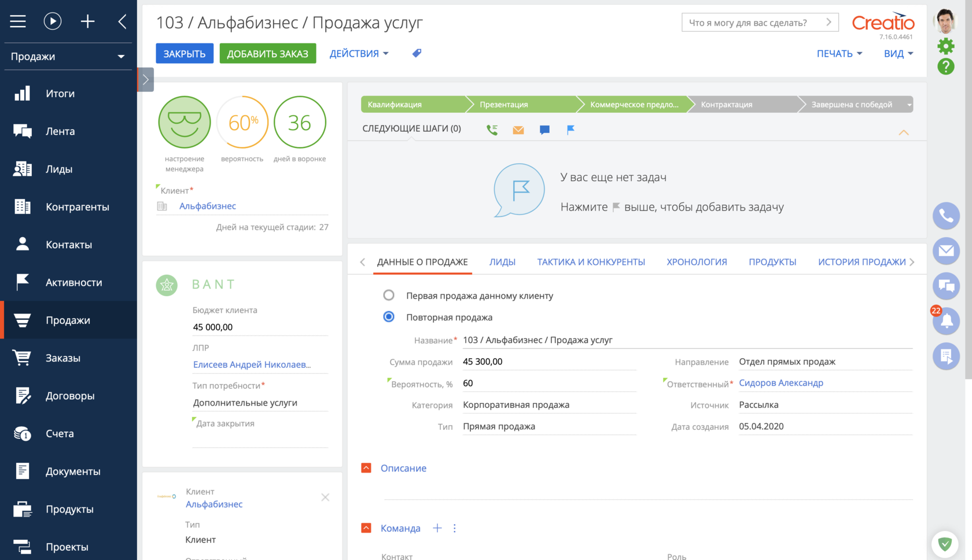Switch to the ХРОНОЛОГИЯ tab
This screenshot has height=560, width=972.
697,262
